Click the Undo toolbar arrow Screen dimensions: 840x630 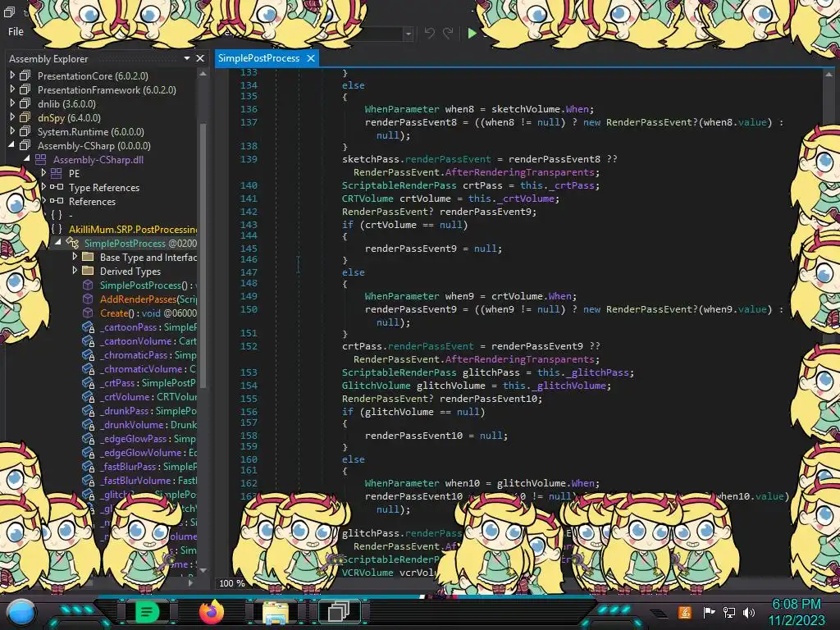point(429,33)
